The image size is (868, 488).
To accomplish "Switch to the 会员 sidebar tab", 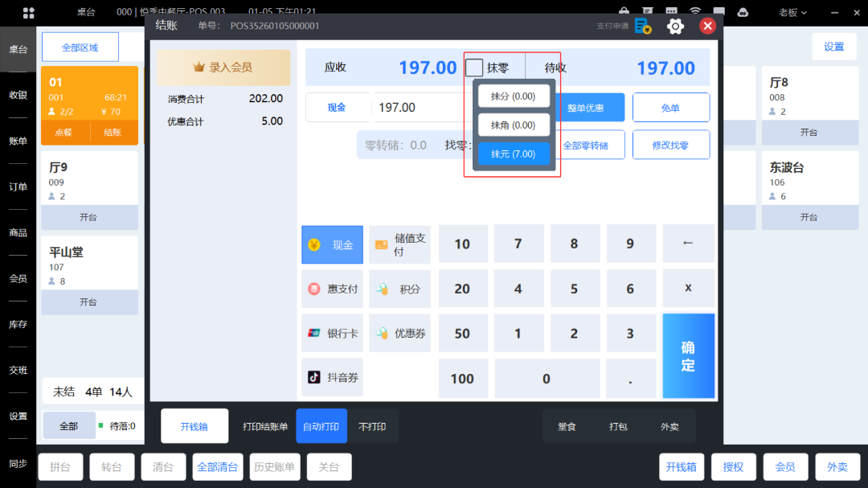I will [x=17, y=277].
